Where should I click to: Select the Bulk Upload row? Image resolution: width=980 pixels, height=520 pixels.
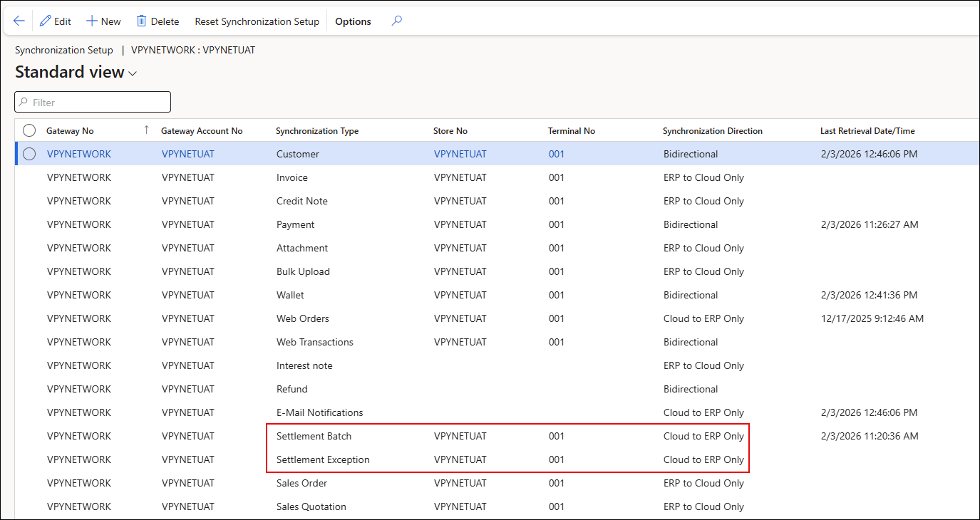(497, 271)
